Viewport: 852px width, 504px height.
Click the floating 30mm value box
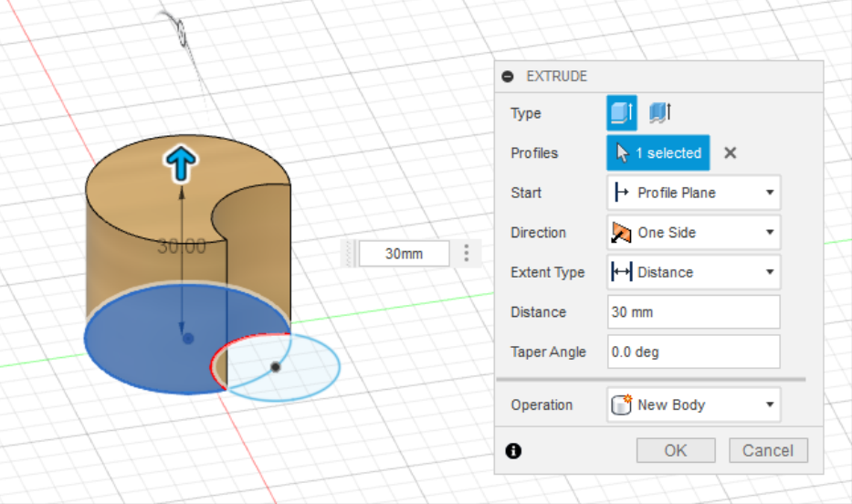pyautogui.click(x=404, y=254)
